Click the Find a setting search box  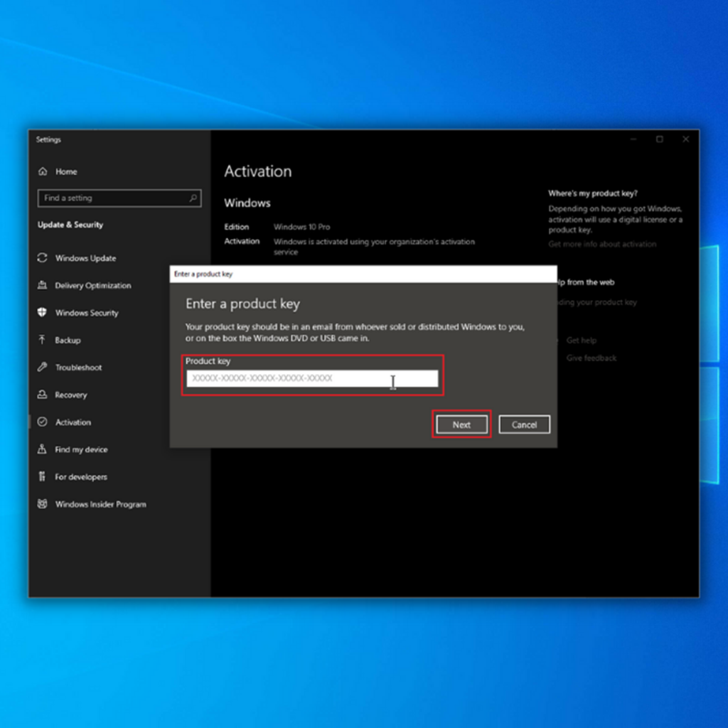119,198
